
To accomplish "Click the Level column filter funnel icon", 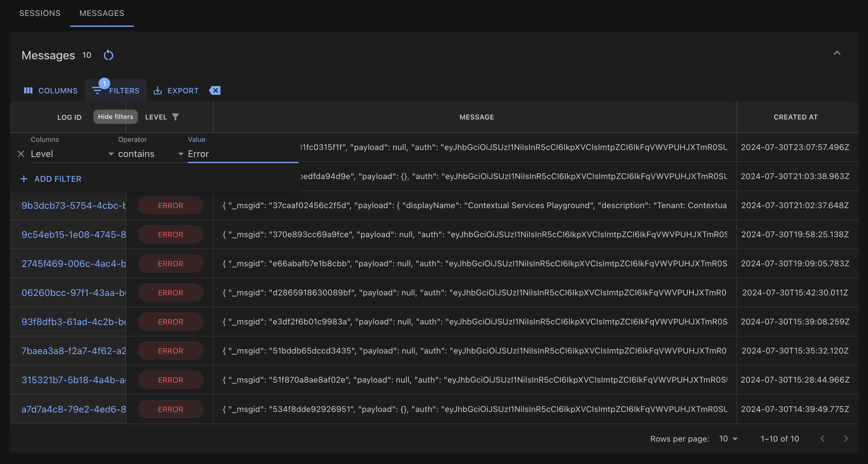I will pos(175,117).
